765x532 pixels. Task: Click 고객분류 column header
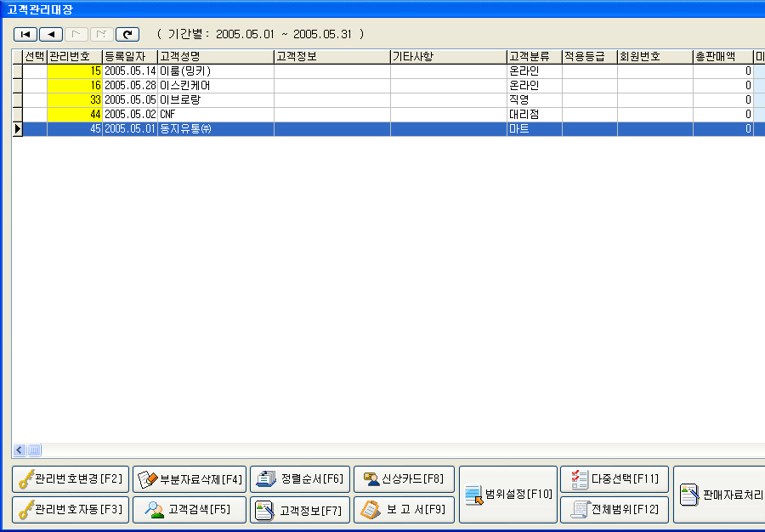[x=535, y=57]
